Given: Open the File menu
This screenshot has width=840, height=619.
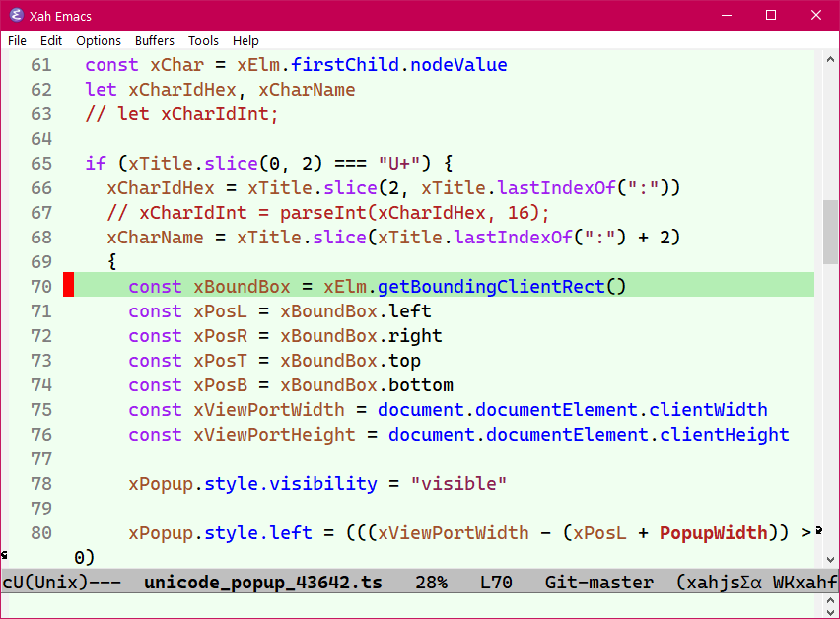Looking at the screenshot, I should click(x=17, y=40).
